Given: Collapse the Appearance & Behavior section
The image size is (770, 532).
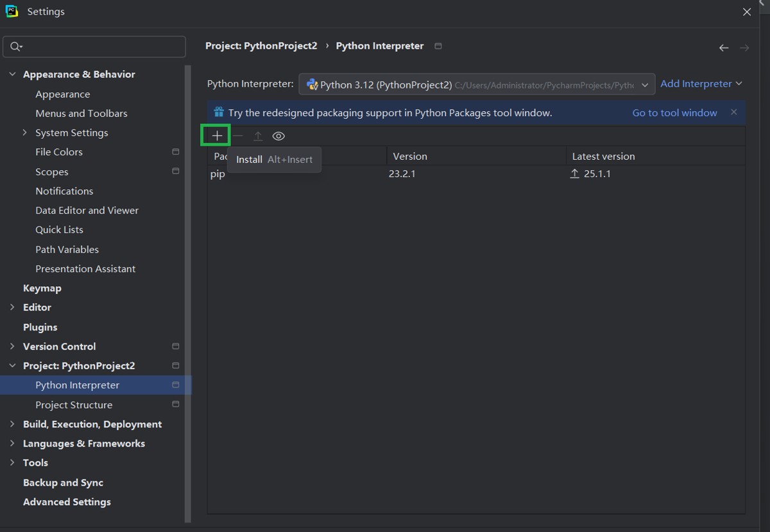Looking at the screenshot, I should [12, 74].
